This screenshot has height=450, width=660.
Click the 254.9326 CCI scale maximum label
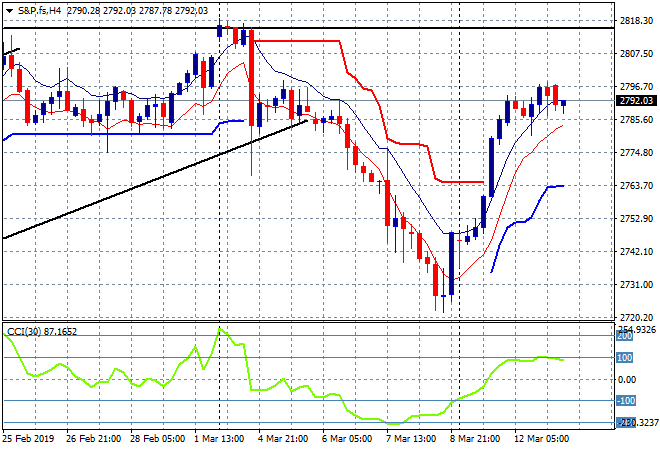coord(636,329)
